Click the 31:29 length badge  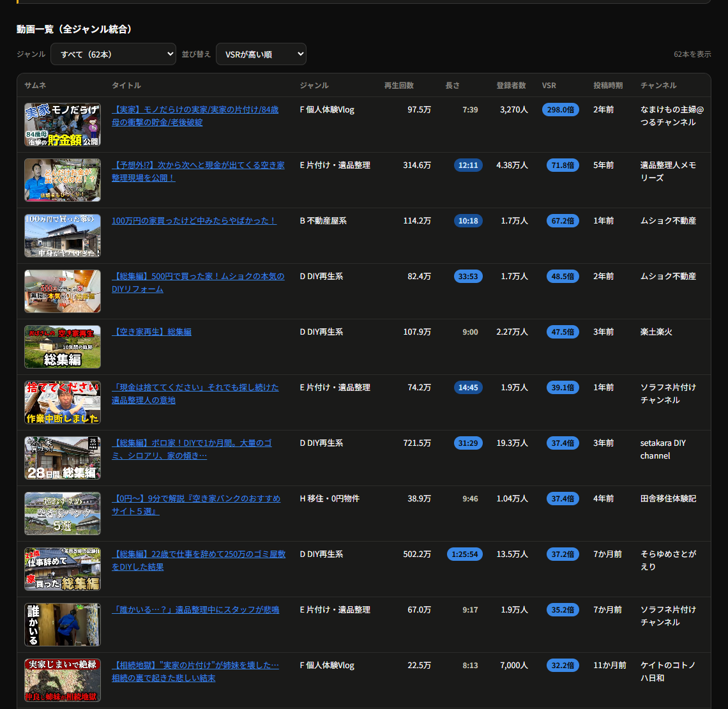[468, 443]
